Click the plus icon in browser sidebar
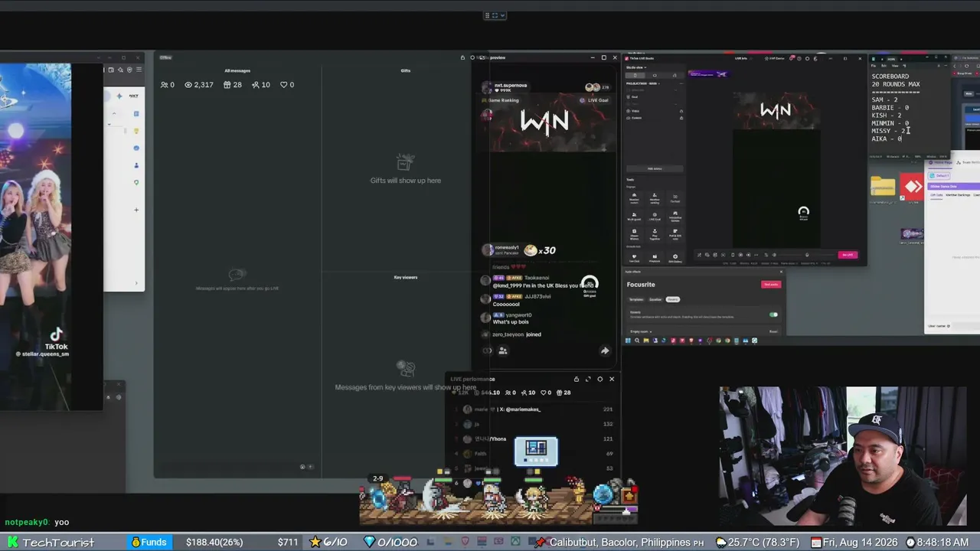Screen dimensions: 980x551 [x=136, y=210]
